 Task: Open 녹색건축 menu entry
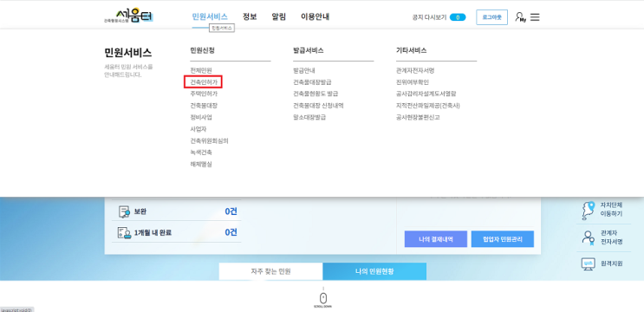pyautogui.click(x=201, y=153)
